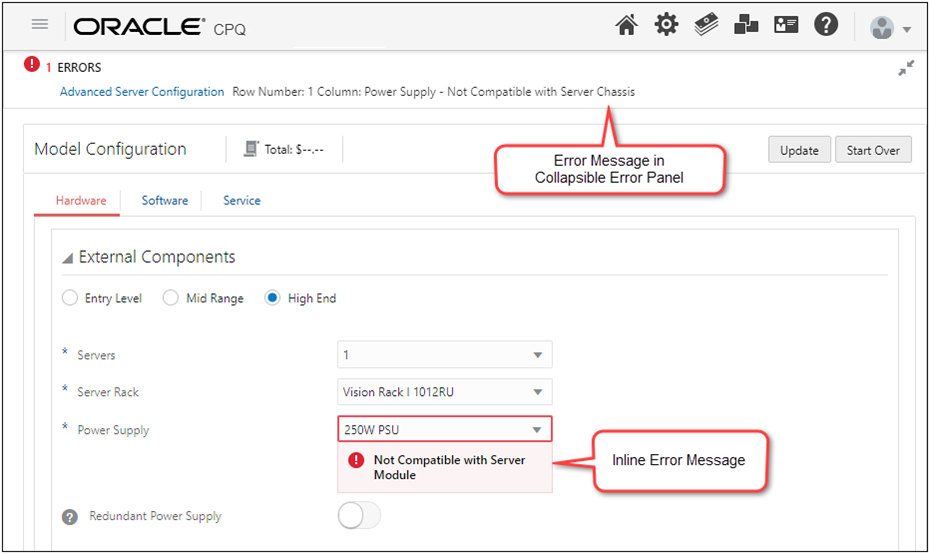Expand the user profile dropdown arrow
Viewport: 930px width, 554px height.
906,29
